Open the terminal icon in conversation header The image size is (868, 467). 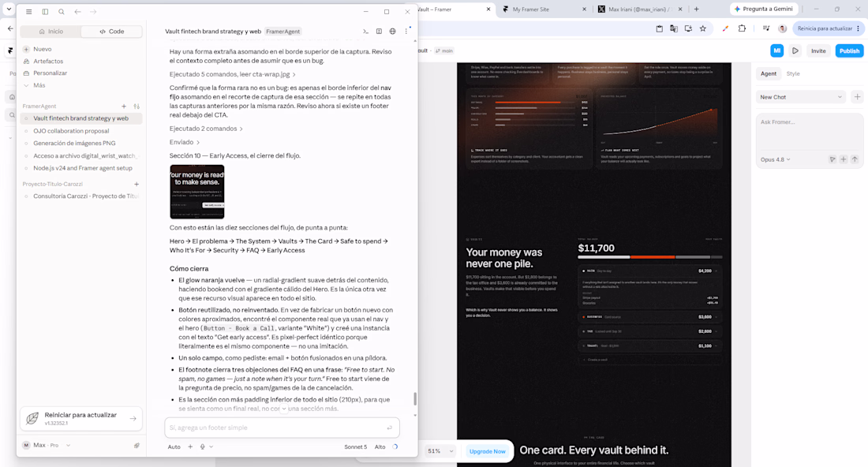coord(365,32)
